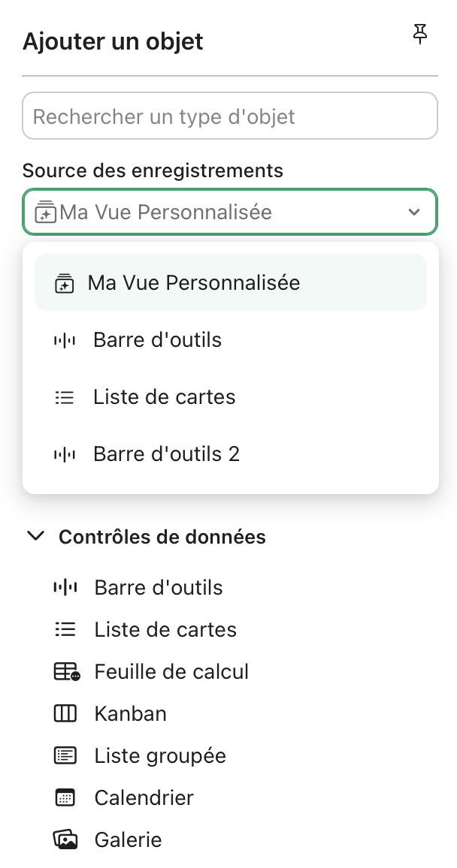The height and width of the screenshot is (868, 457).
Task: Click the toolbar icon next to Barre d'outils 2
Action: click(x=65, y=454)
